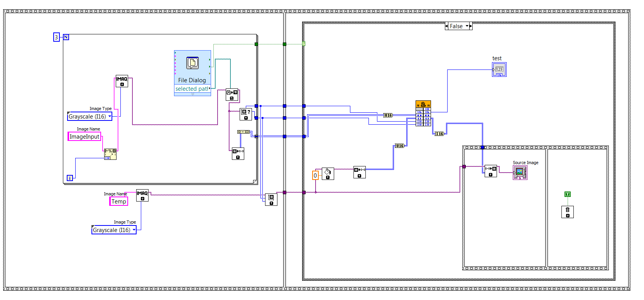Viewport: 644px width, 300px height.
Task: Select the ImageToArray node right of FillImage
Action: coord(360,172)
